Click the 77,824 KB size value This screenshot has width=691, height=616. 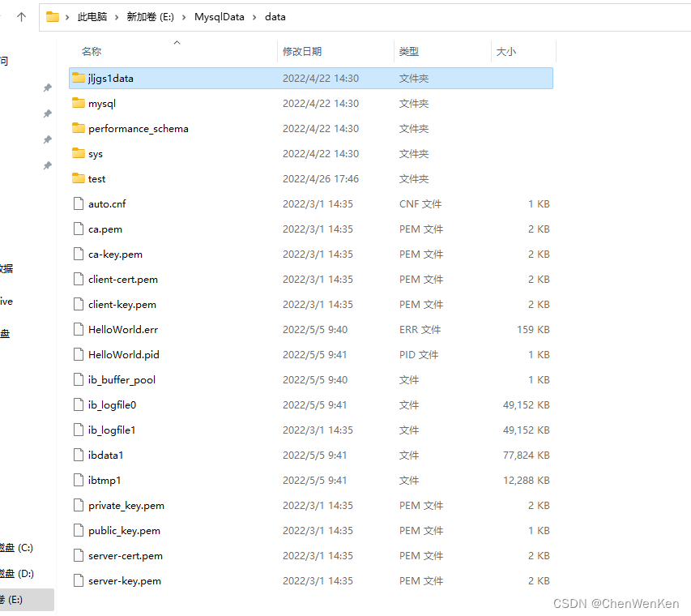527,455
